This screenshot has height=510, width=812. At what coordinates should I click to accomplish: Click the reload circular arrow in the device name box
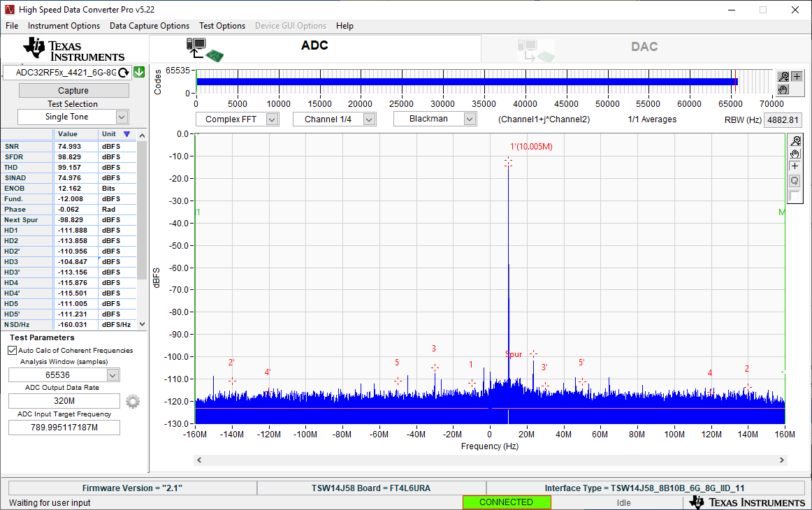pyautogui.click(x=124, y=72)
